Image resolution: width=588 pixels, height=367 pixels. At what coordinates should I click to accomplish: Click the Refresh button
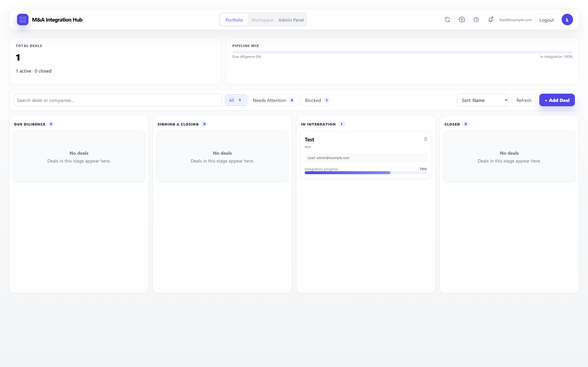point(524,100)
